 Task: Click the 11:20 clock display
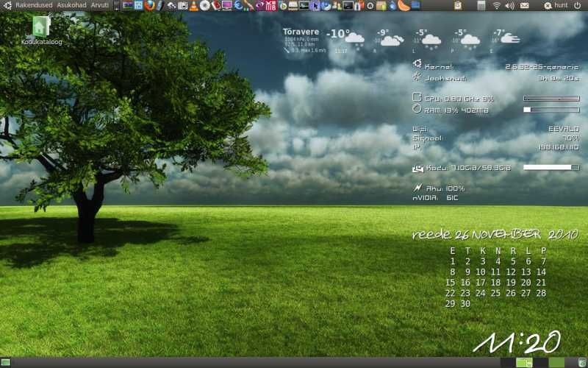tap(517, 342)
